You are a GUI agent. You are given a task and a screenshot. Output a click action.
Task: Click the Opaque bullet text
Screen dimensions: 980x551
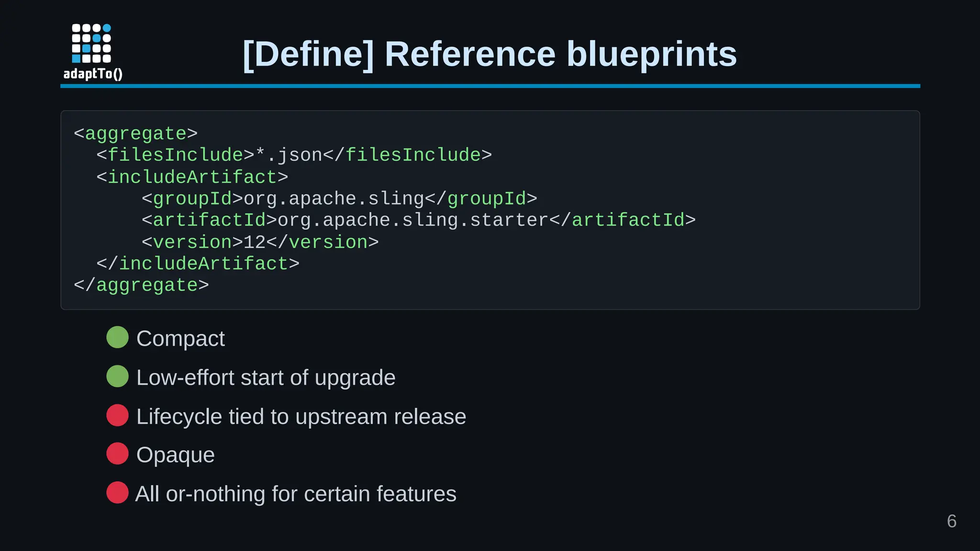[175, 455]
